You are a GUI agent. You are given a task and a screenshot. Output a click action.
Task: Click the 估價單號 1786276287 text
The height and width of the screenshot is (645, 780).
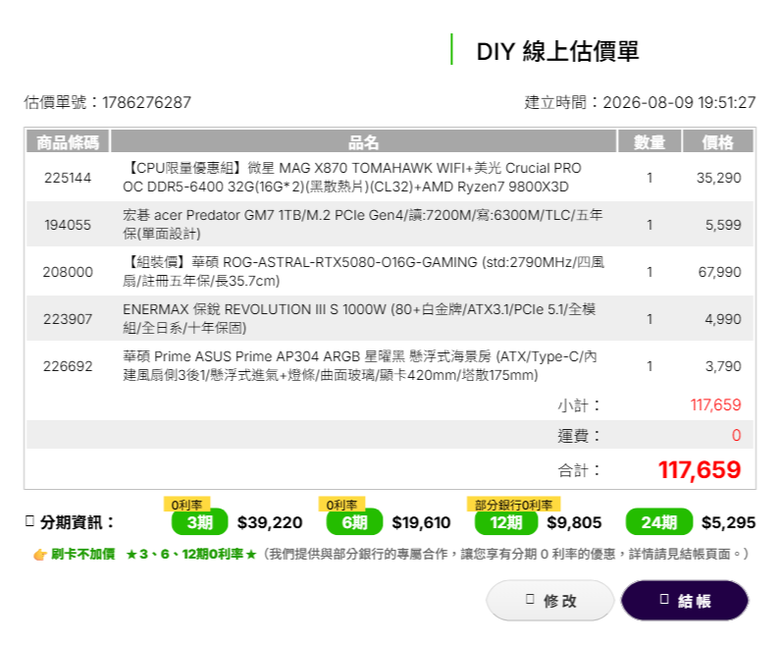[x=107, y=102]
